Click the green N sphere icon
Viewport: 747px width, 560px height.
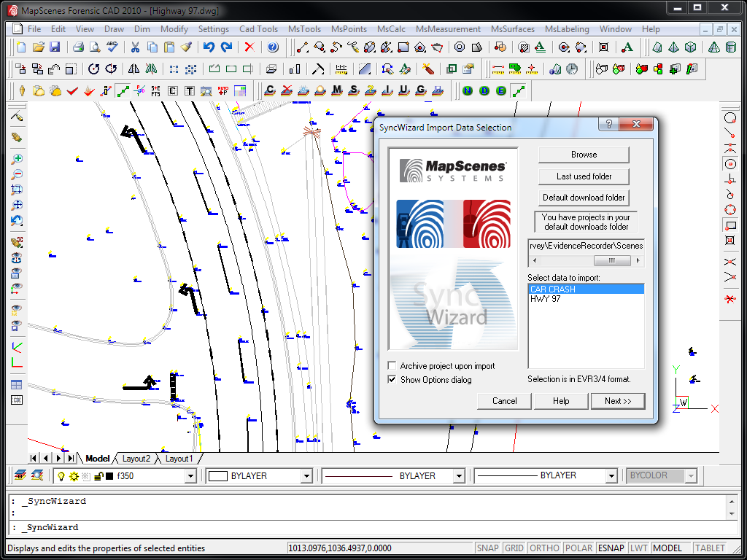click(x=468, y=90)
